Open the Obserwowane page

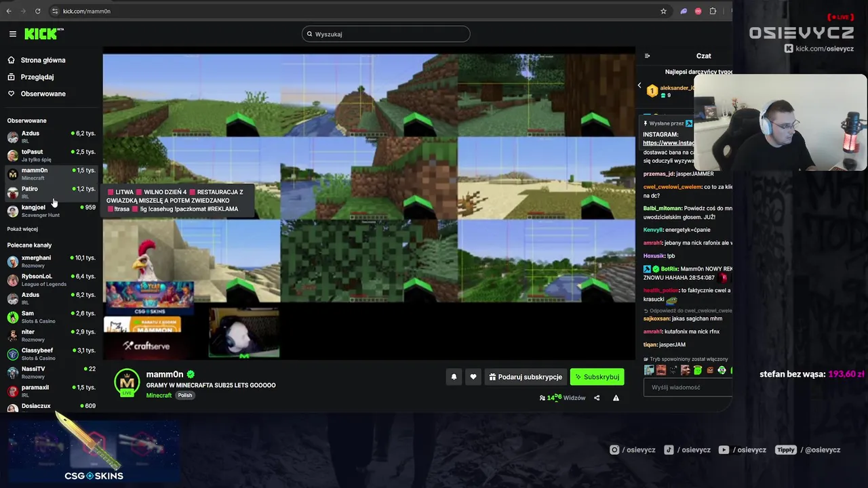[43, 94]
